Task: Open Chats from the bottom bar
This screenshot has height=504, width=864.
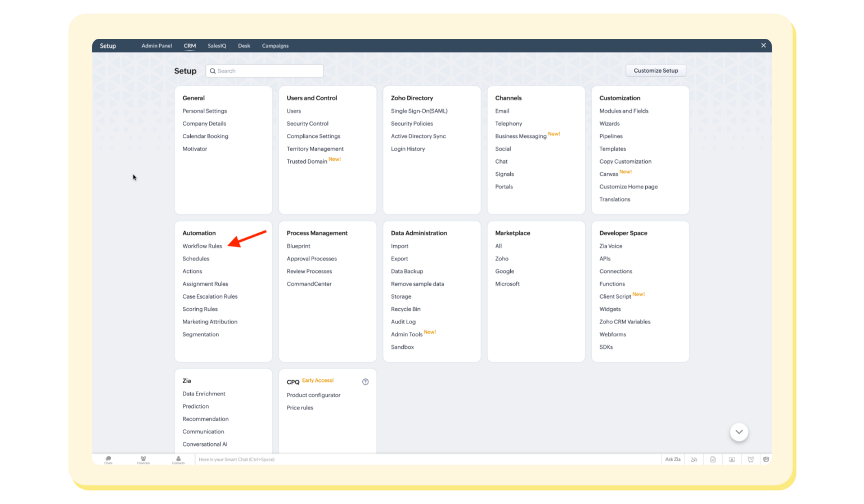Action: 108,459
